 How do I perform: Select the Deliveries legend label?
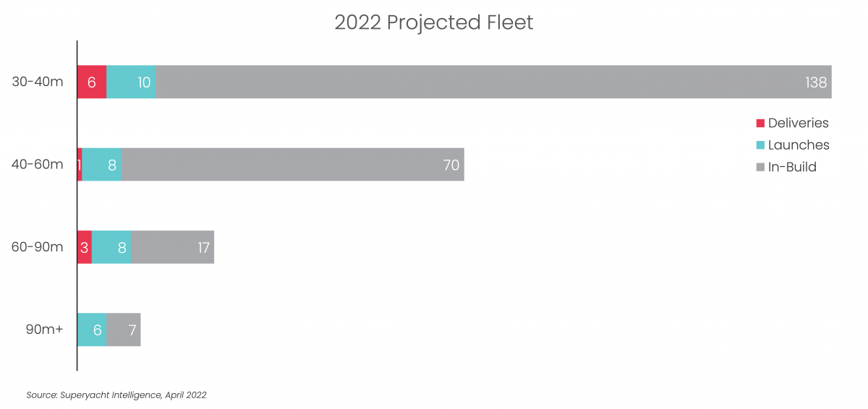[x=799, y=124]
